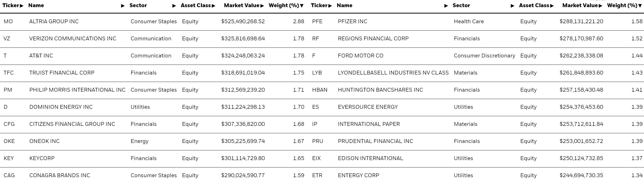Toggle left Weight (%) descending arrow
Screen dimensions: 644x181
coord(302,6)
